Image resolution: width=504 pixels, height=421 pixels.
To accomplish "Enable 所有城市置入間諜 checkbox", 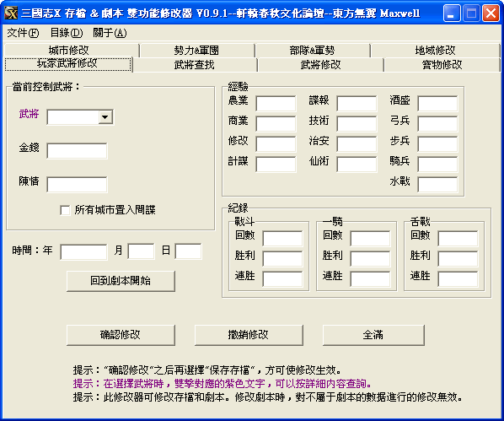I will pos(65,210).
